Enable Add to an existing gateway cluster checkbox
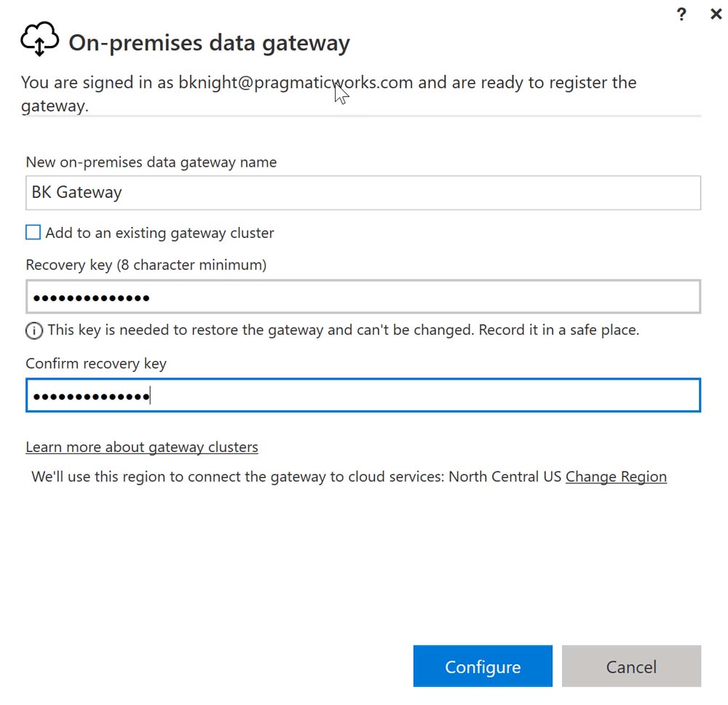Viewport: 728px width, 705px height. coord(33,233)
